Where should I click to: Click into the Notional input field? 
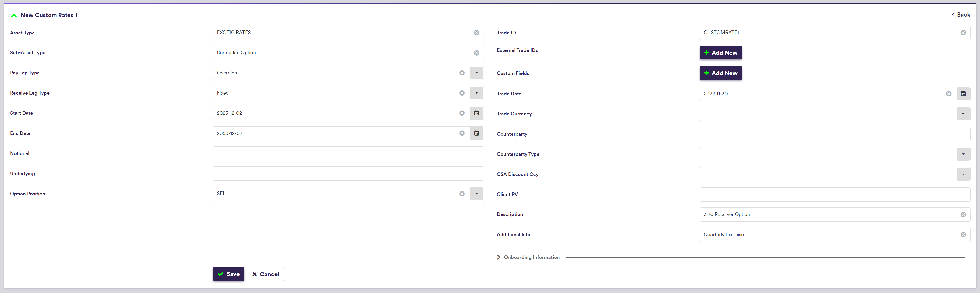pyautogui.click(x=348, y=153)
